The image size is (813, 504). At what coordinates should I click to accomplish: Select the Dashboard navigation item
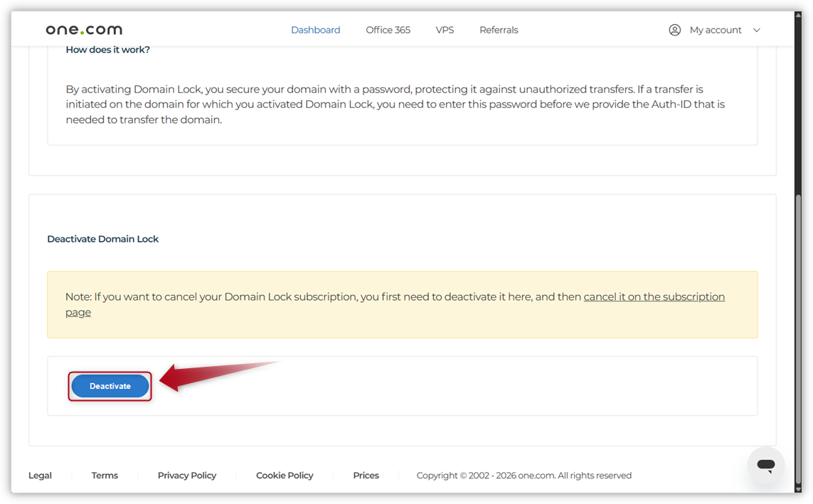pyautogui.click(x=315, y=30)
